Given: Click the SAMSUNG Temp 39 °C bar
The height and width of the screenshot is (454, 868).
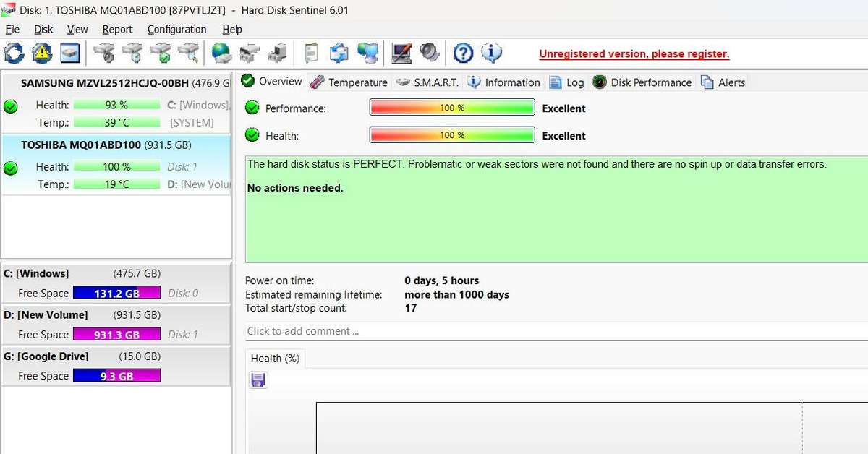Looking at the screenshot, I should pos(116,123).
